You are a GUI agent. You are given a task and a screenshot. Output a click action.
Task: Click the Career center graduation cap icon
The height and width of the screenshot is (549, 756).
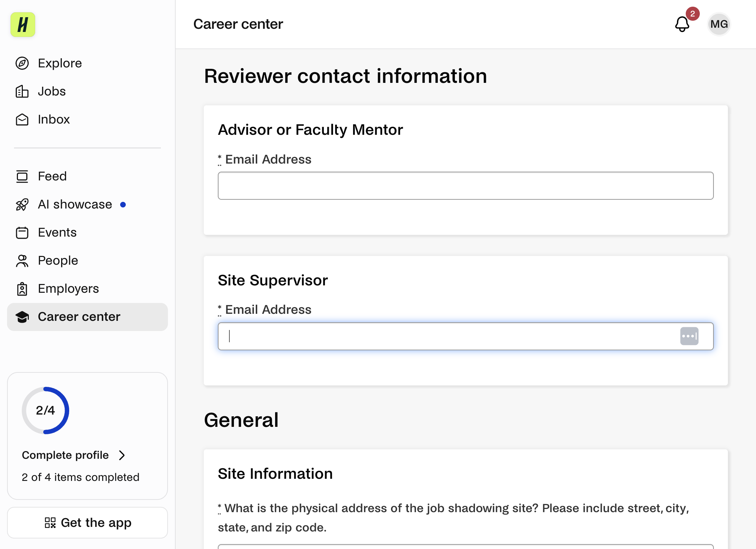pyautogui.click(x=22, y=317)
